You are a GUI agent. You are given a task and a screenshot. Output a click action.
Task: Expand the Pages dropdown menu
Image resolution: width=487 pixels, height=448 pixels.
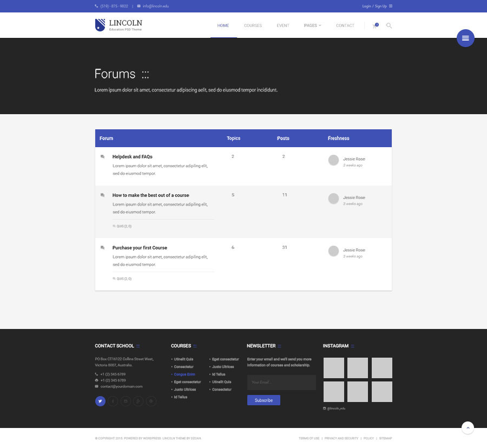312,25
